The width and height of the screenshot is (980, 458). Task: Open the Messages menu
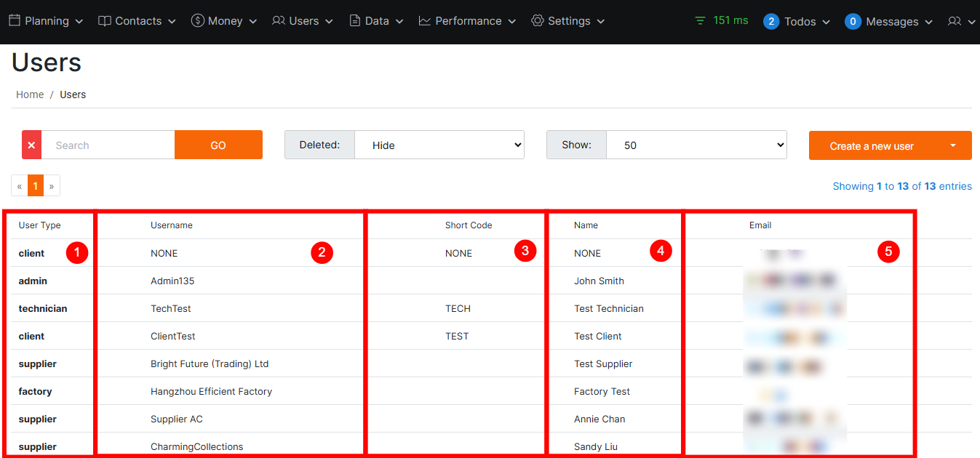[889, 22]
